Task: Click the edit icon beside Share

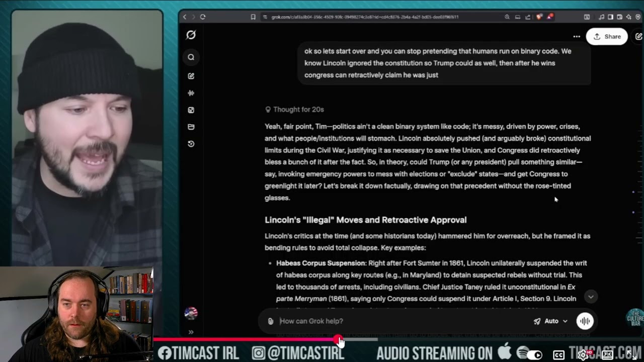Action: (x=639, y=36)
